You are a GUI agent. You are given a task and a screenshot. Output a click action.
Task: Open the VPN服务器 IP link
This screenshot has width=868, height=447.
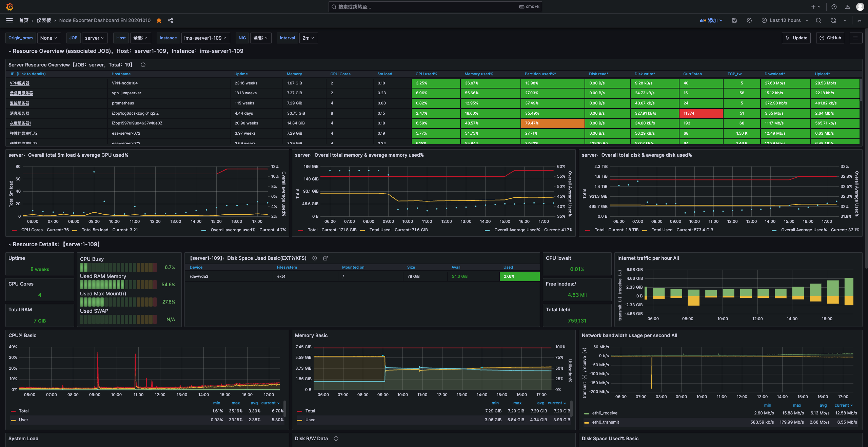pyautogui.click(x=19, y=83)
